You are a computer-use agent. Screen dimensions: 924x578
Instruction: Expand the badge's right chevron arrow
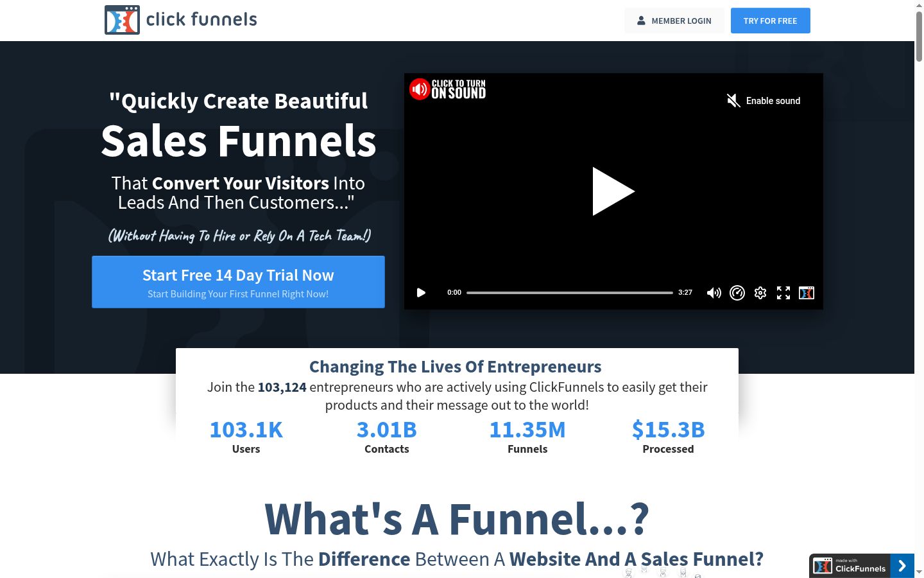tap(902, 566)
